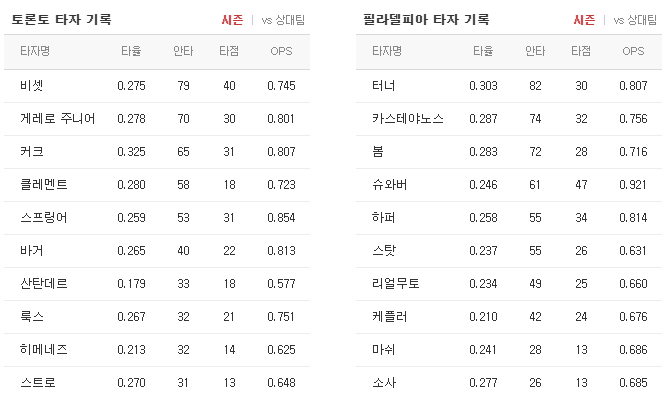Click OPS column header in 토론토 table

pos(281,51)
